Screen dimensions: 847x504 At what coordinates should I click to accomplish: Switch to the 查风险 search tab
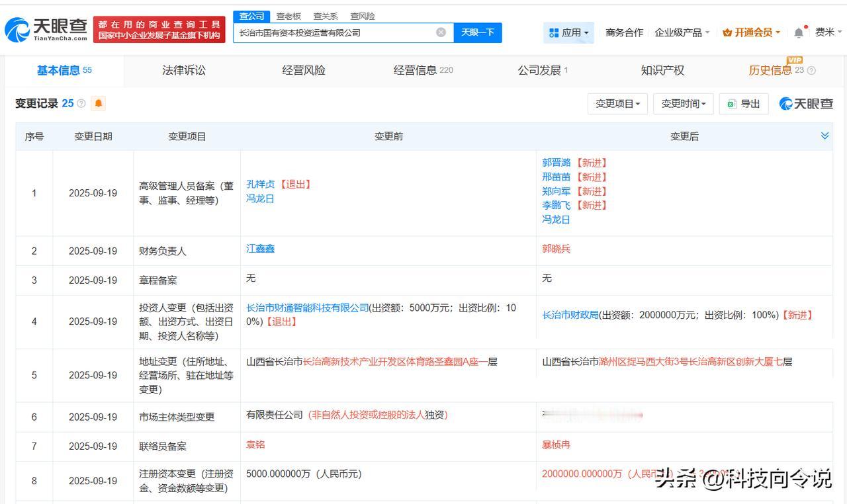point(363,16)
